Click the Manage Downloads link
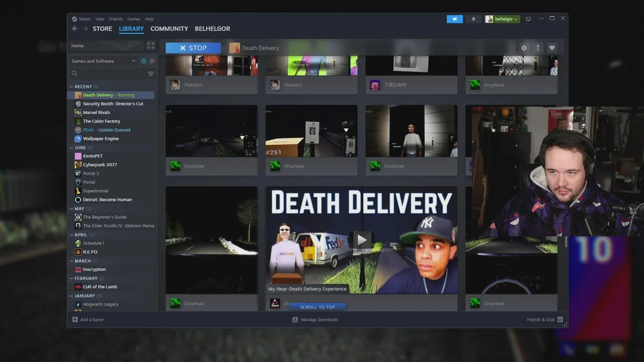The width and height of the screenshot is (644, 362). click(319, 319)
